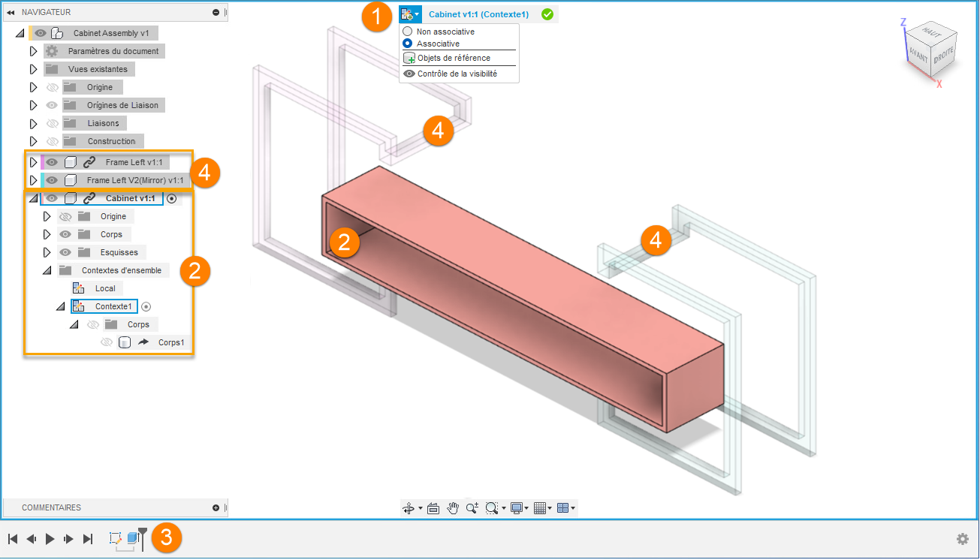Open timeline settings gear
The image size is (980, 560).
tap(962, 539)
